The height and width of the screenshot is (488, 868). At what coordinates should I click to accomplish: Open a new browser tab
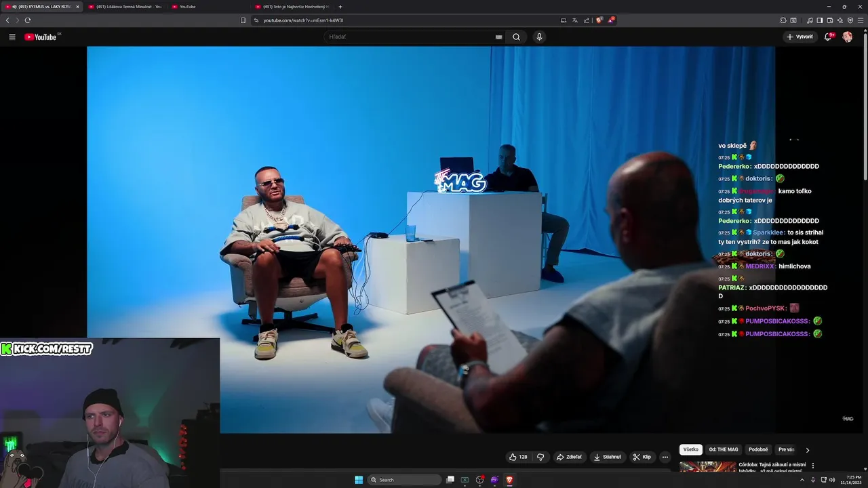pos(340,7)
